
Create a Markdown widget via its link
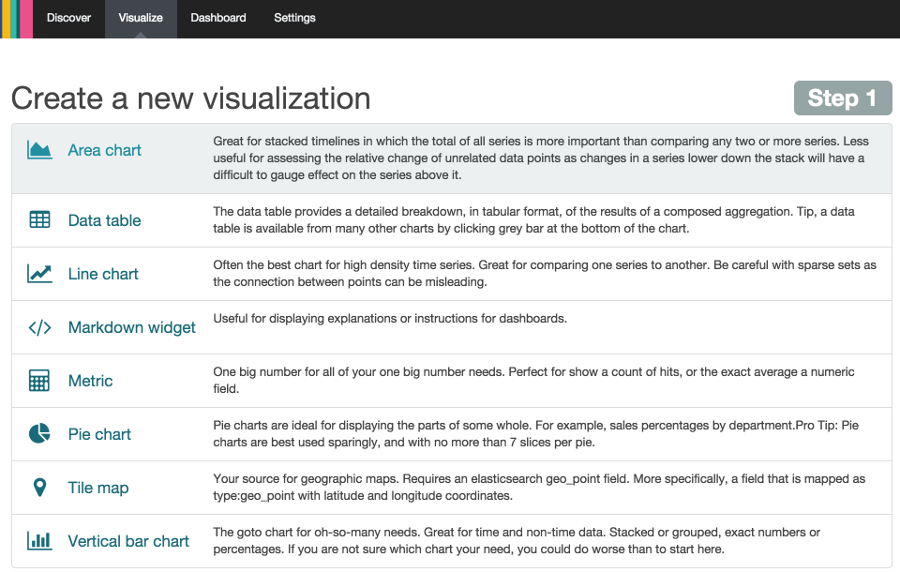131,328
